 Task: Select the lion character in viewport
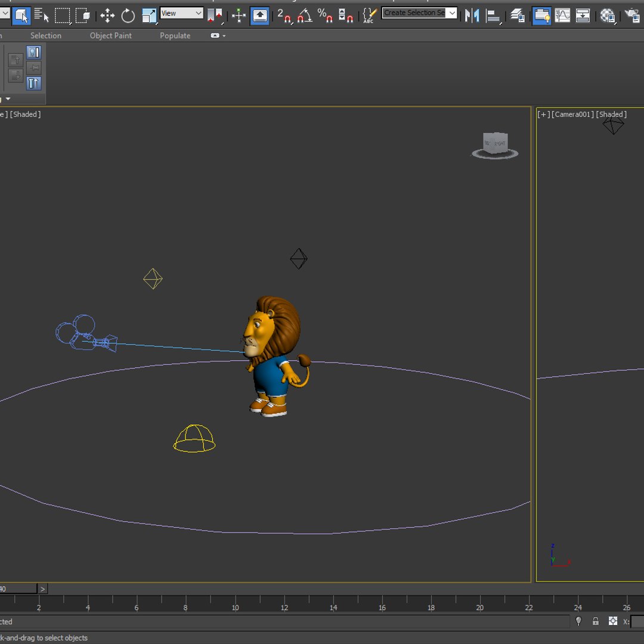coord(274,355)
